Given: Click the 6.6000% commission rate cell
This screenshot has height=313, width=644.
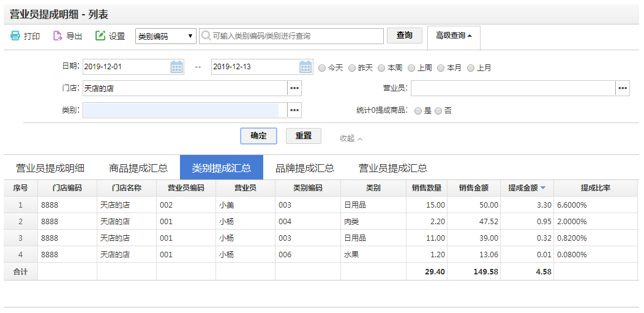Looking at the screenshot, I should (596, 205).
